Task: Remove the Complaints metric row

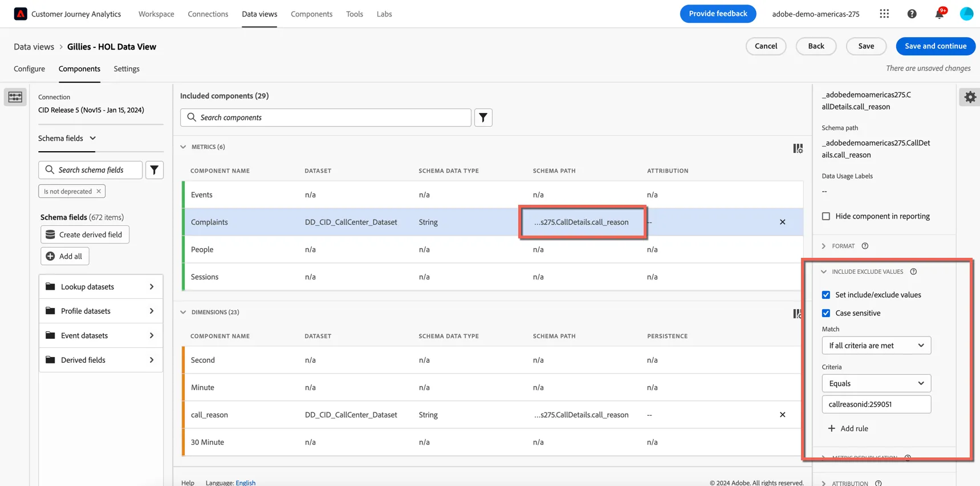Action: [782, 222]
